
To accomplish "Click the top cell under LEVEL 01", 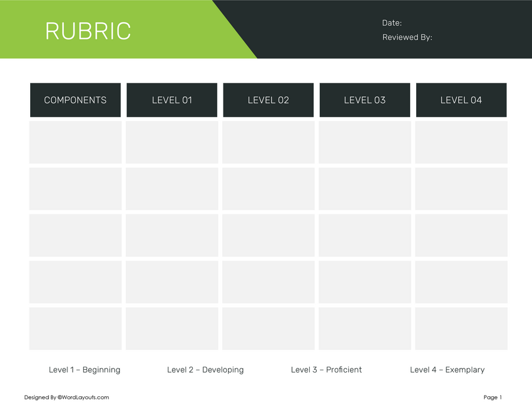I will 171,142.
